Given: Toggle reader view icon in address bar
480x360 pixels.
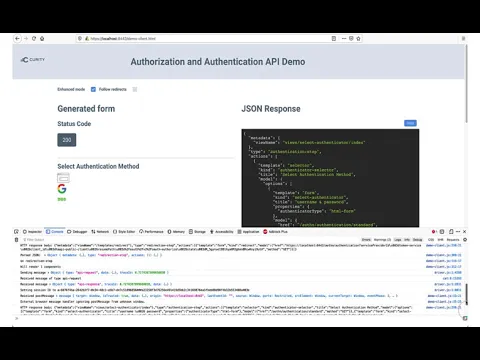Looking at the screenshot, I should point(334,39).
